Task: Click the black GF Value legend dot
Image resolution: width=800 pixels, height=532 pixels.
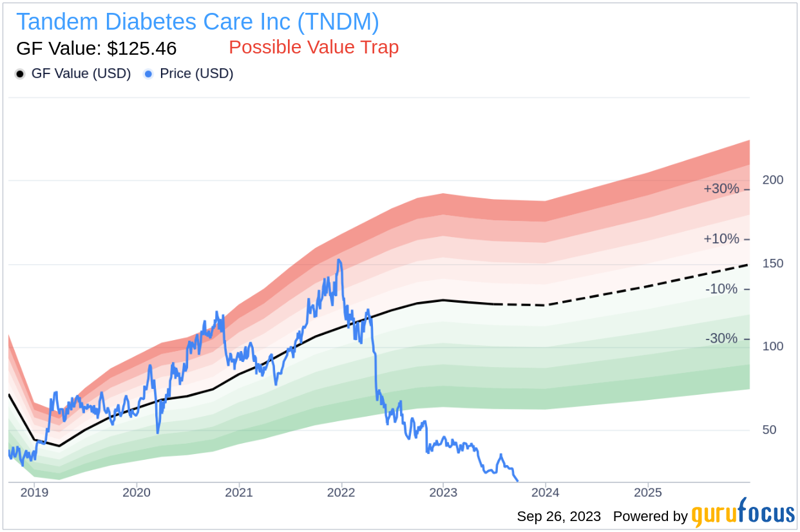Action: click(x=20, y=74)
